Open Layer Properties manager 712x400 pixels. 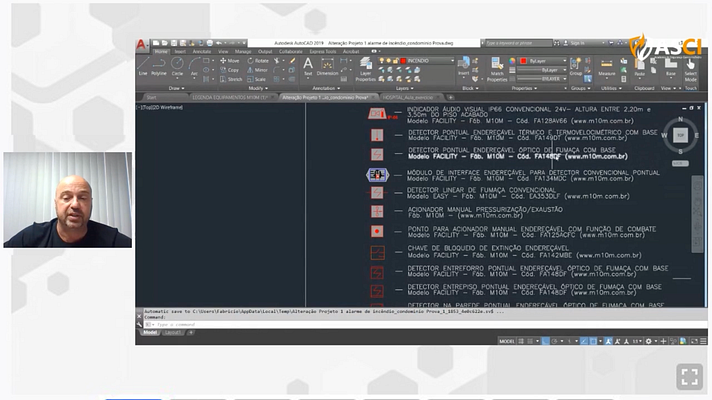pos(366,69)
